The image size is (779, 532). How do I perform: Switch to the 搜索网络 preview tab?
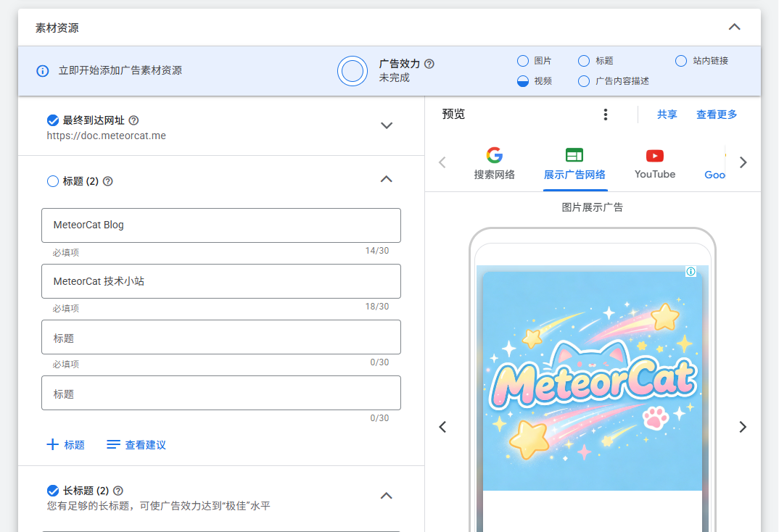tap(495, 165)
